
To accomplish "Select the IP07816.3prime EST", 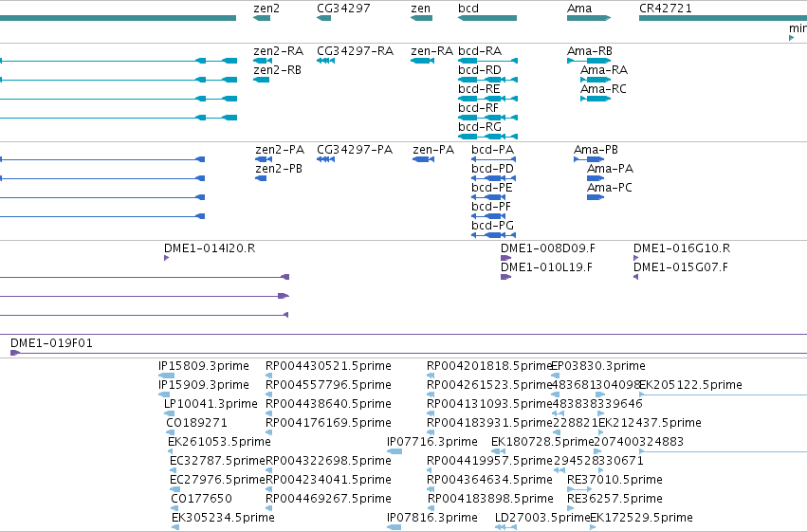I will coord(394,527).
